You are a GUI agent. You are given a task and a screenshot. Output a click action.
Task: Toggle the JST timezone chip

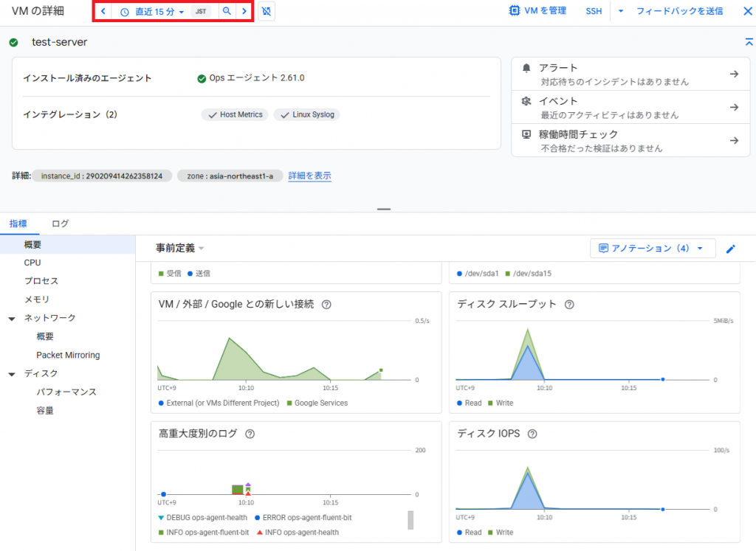(x=200, y=12)
